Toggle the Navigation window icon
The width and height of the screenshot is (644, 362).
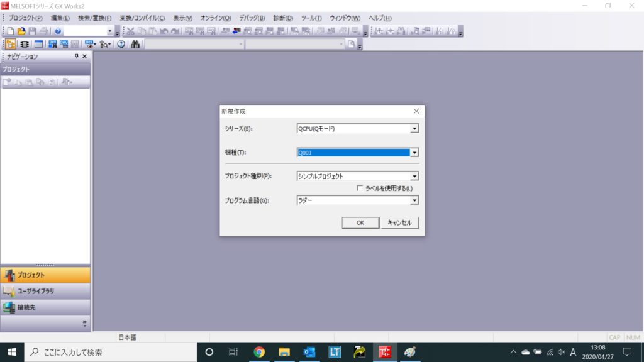click(x=11, y=45)
